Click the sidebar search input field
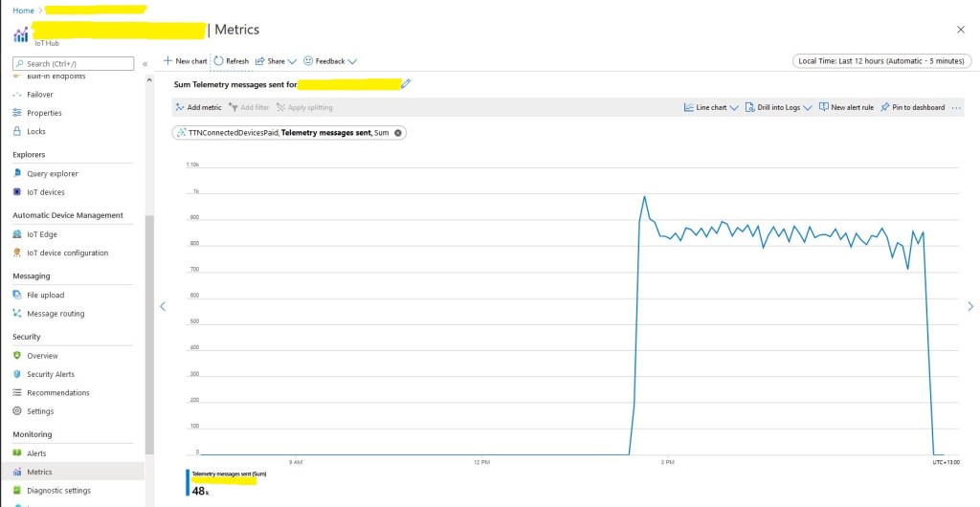980x507 pixels. pos(75,64)
